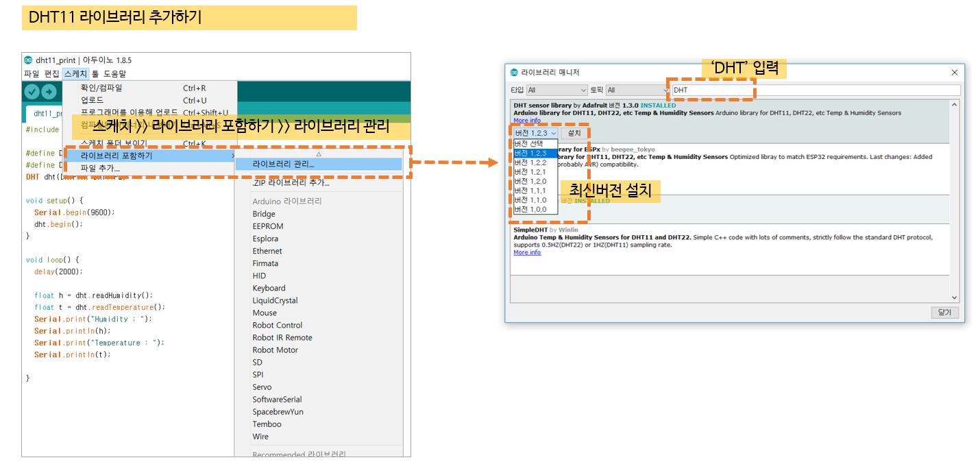Select the DHT sensor library entry title
This screenshot has height=473, width=980.
542,105
